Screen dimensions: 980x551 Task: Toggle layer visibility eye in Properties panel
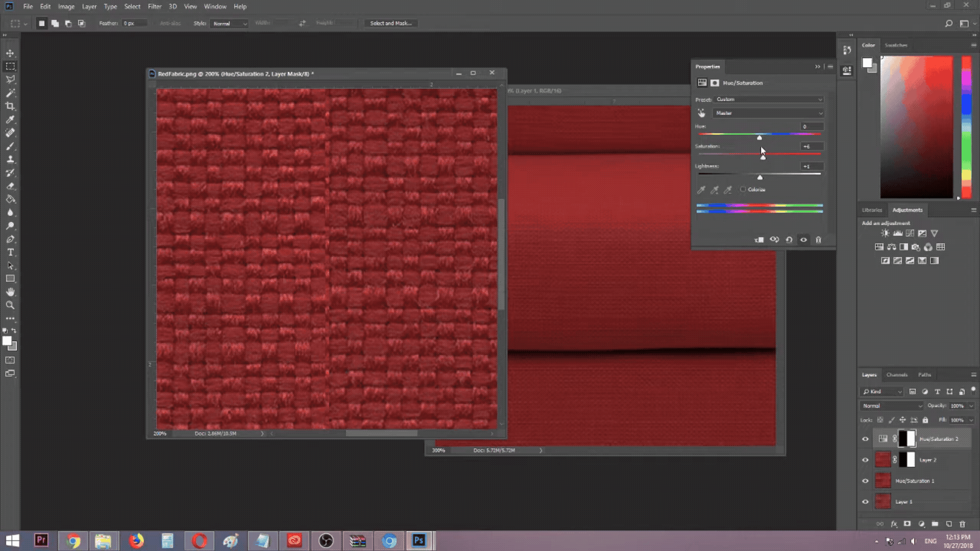[x=803, y=240]
